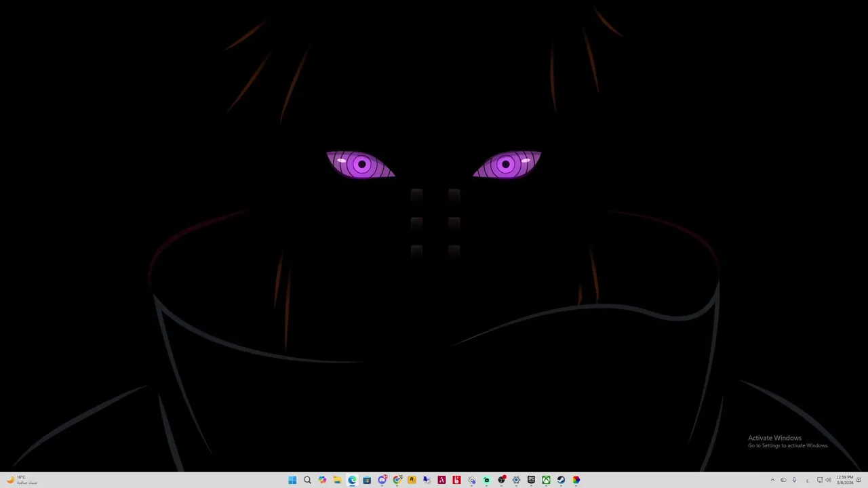
Task: Open Discord with the notification badge
Action: click(382, 480)
